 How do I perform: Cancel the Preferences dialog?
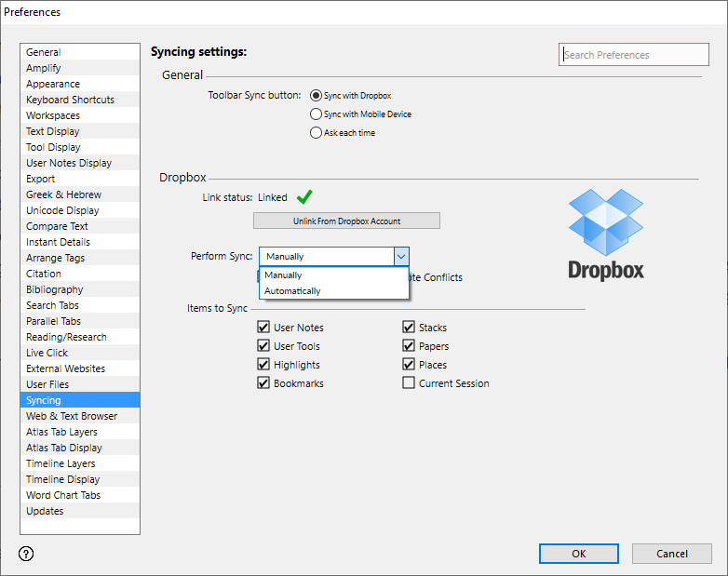(x=671, y=554)
